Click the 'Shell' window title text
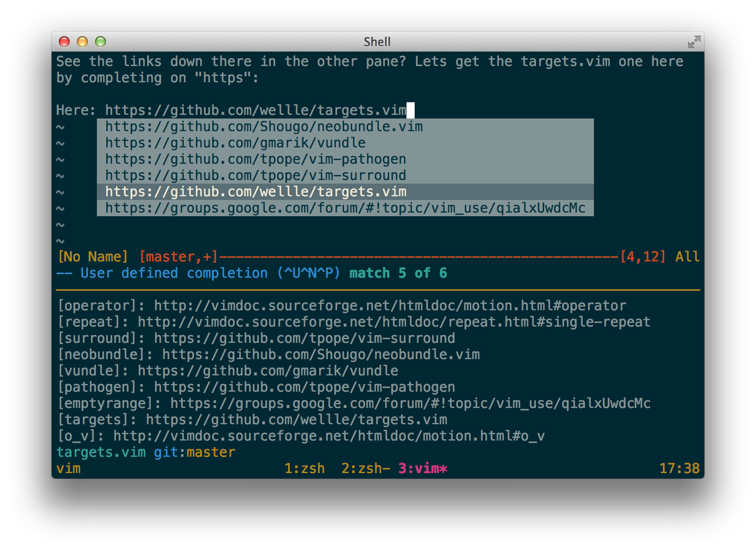 (377, 42)
